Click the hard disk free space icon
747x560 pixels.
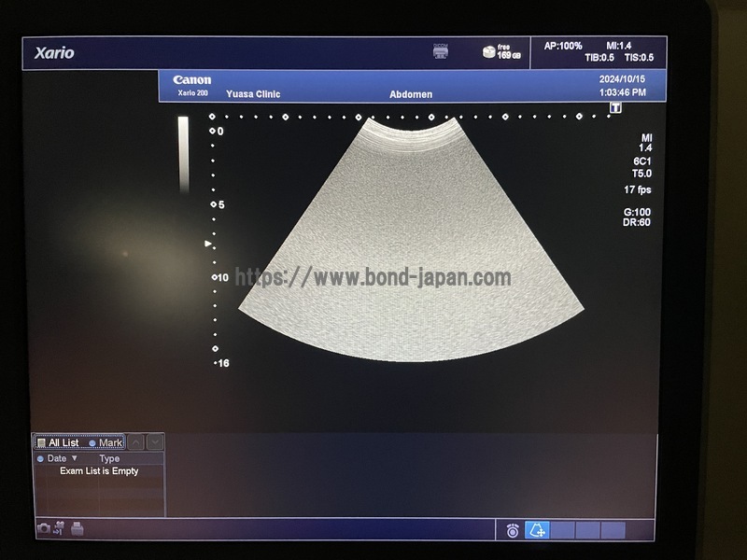click(x=488, y=52)
